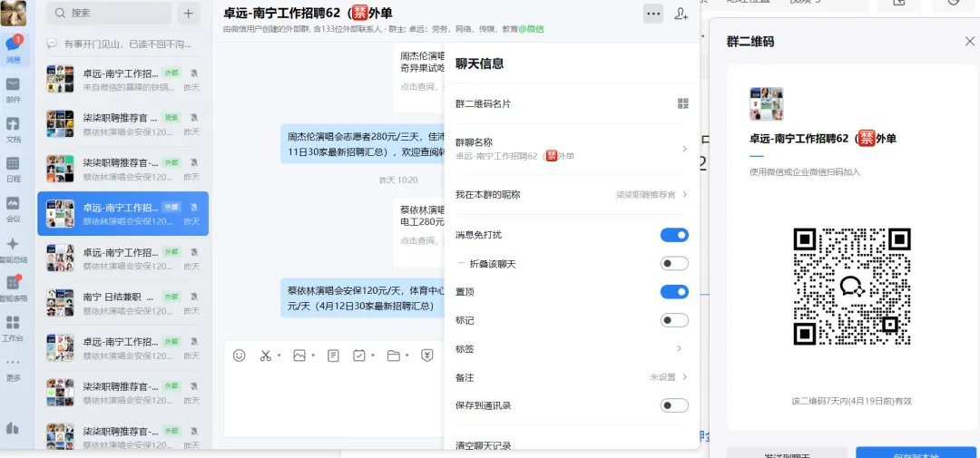Enable the 标记 toggle

pos(674,320)
